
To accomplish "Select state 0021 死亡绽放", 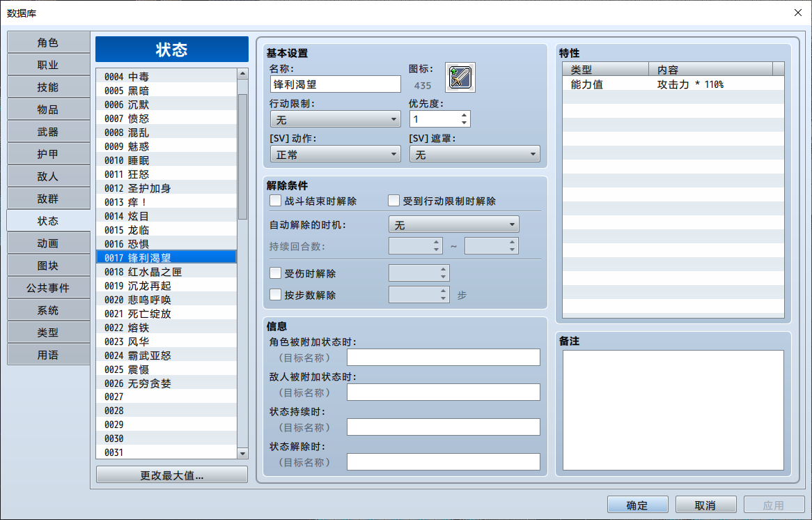I will click(x=166, y=314).
